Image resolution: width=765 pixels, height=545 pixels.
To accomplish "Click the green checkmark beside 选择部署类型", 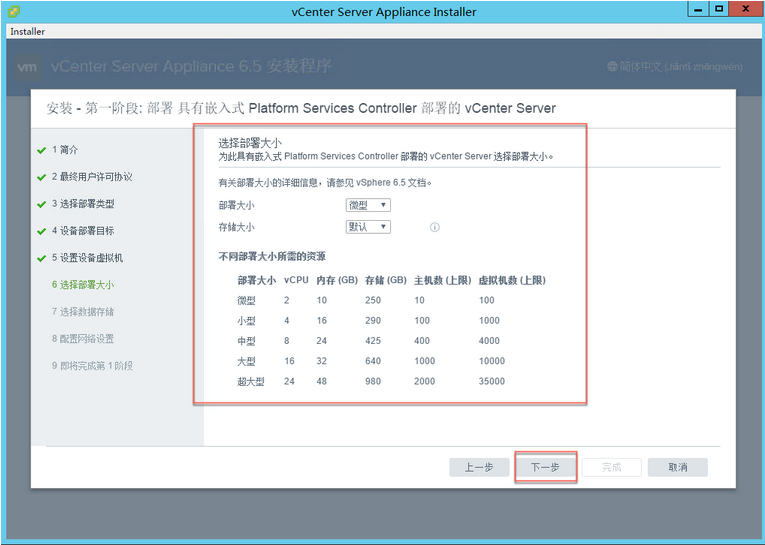I will point(41,204).
